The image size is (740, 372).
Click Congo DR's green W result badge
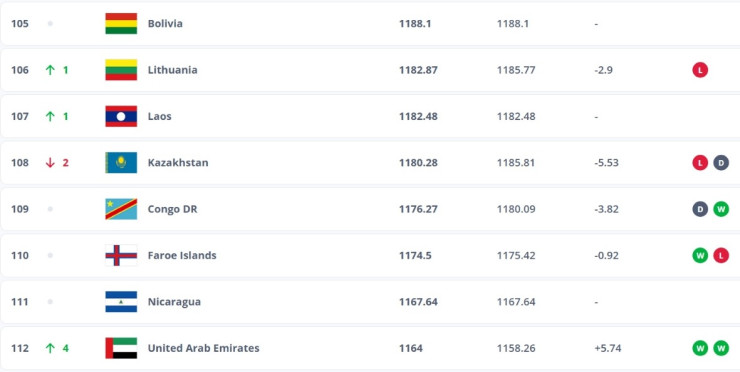pyautogui.click(x=721, y=209)
